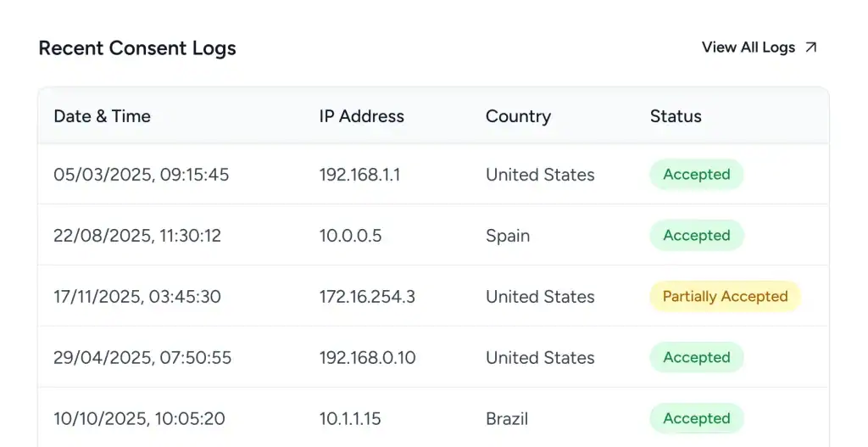868x447 pixels.
Task: Select the Date & Time column header
Action: 102,116
